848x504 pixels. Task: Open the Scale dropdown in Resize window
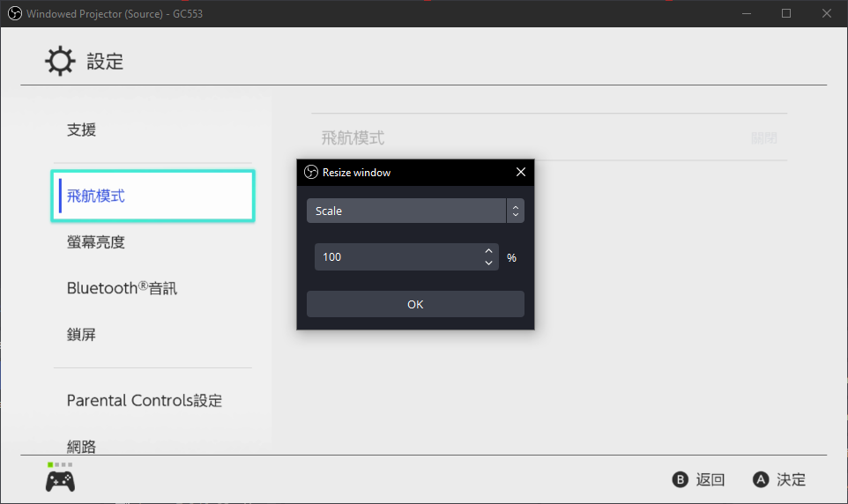pyautogui.click(x=415, y=211)
